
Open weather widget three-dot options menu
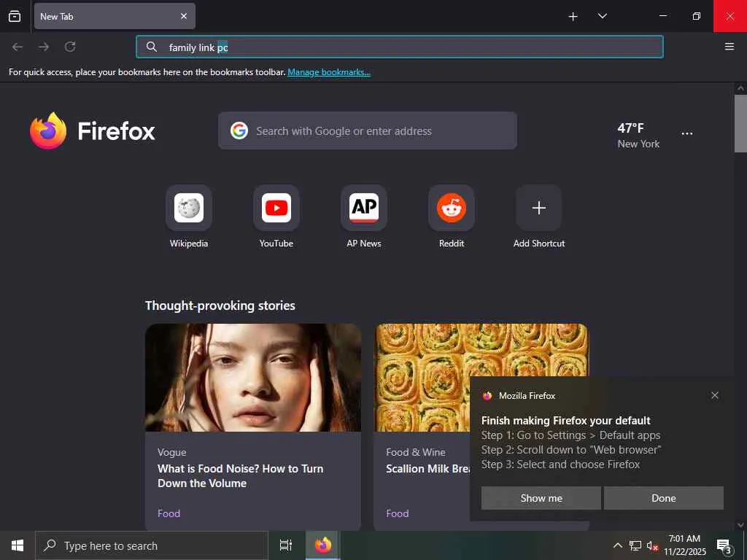pyautogui.click(x=687, y=134)
